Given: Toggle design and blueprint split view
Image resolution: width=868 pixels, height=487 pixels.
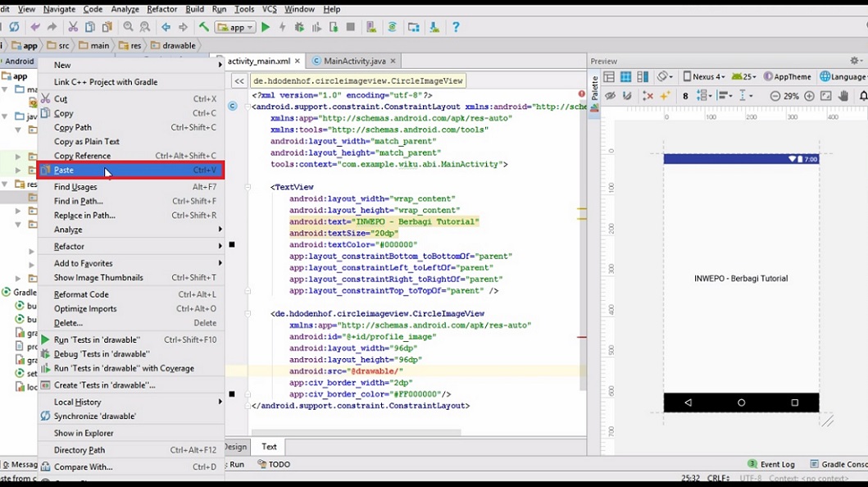Looking at the screenshot, I should coord(642,76).
